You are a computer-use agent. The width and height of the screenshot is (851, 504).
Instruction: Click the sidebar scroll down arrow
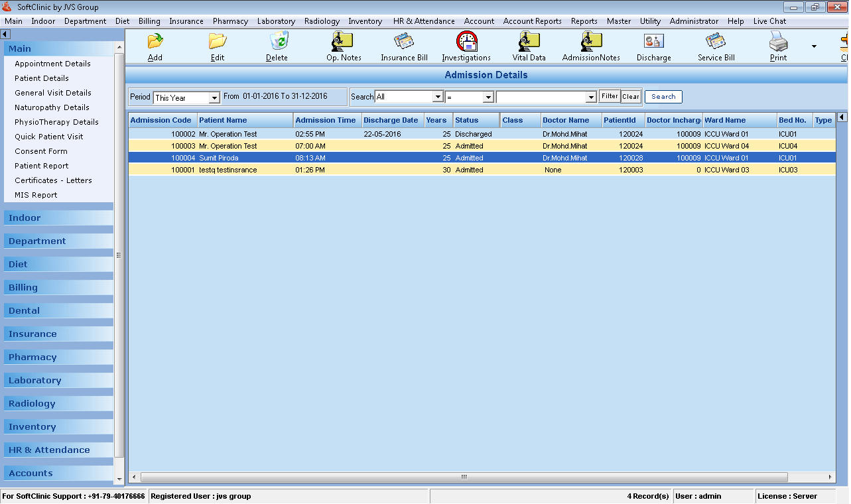[119, 479]
